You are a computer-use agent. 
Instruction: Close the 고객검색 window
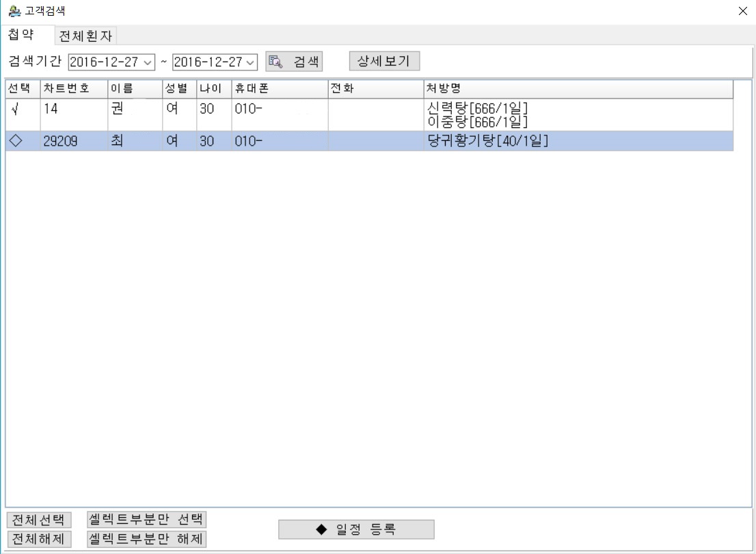(743, 11)
